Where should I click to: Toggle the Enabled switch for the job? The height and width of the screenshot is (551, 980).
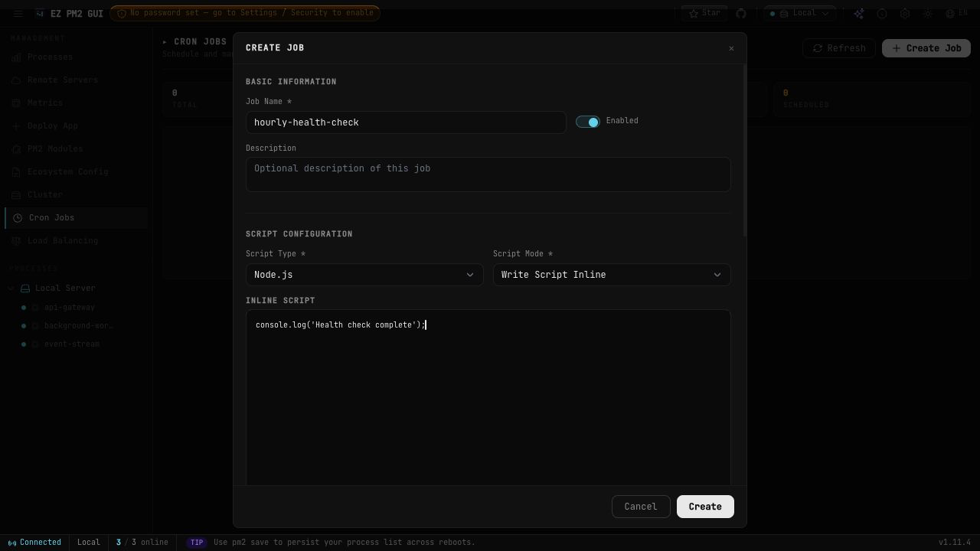coord(587,122)
